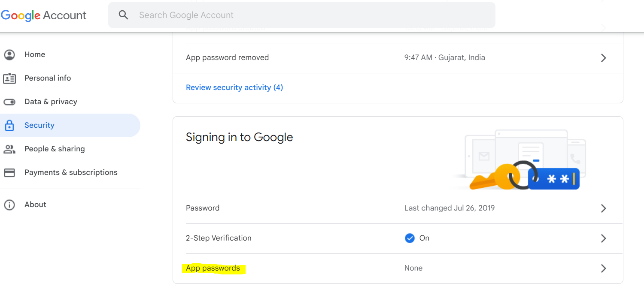This screenshot has width=644, height=289.
Task: Click the App passwords label
Action: click(213, 268)
